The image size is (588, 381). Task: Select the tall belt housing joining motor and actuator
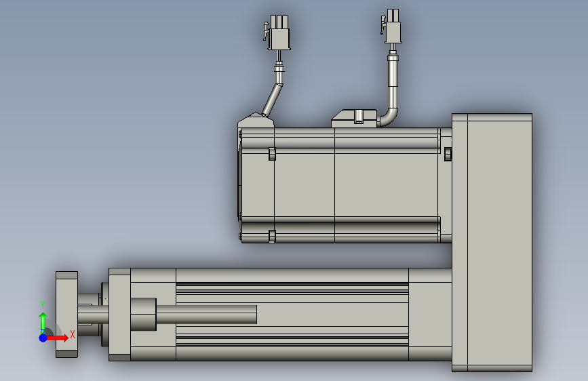tap(492, 243)
